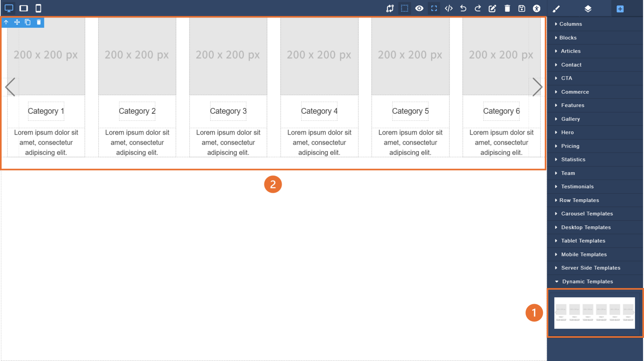Go to next carousel slide arrow
This screenshot has width=644, height=361.
pyautogui.click(x=537, y=87)
